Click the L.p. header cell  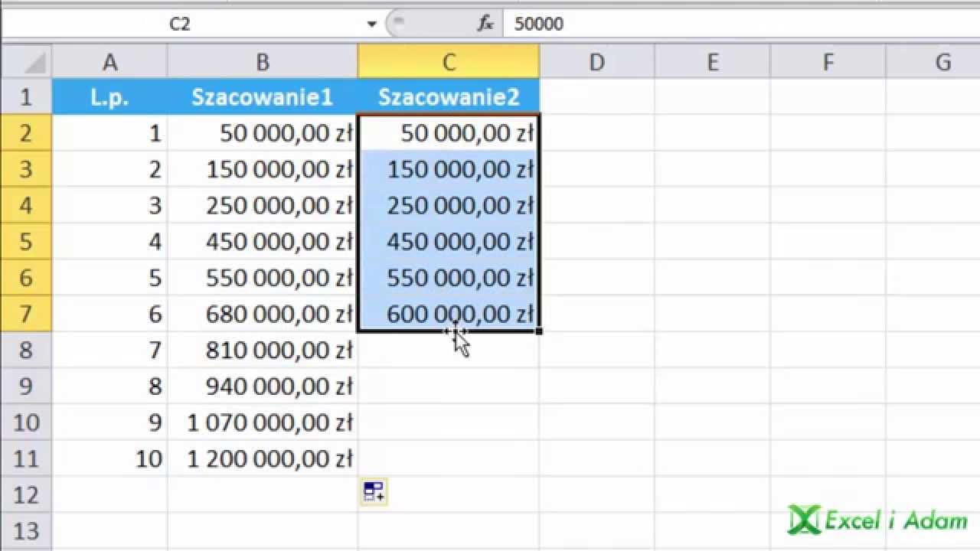(x=109, y=96)
